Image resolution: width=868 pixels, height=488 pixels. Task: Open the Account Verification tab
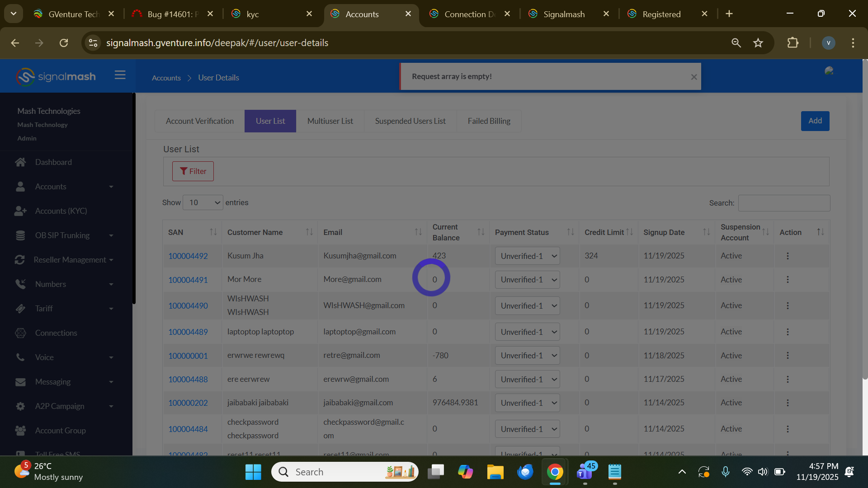(199, 121)
